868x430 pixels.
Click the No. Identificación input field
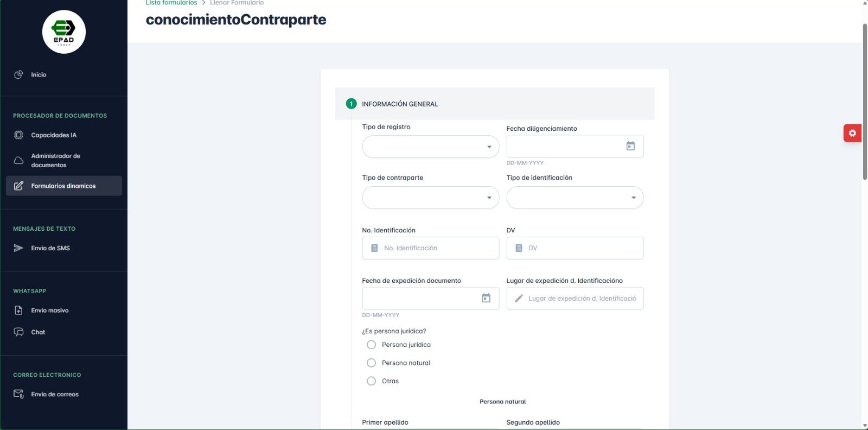click(437, 248)
